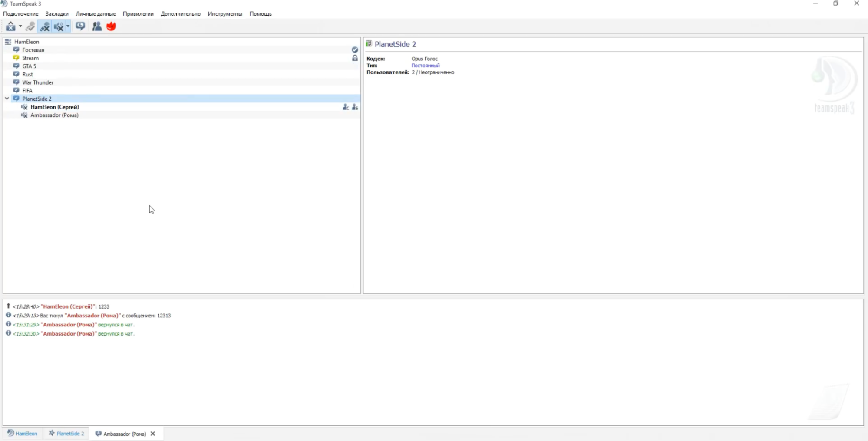The height and width of the screenshot is (441, 868).
Task: Click the yellow Stream channel icon
Action: click(x=16, y=58)
